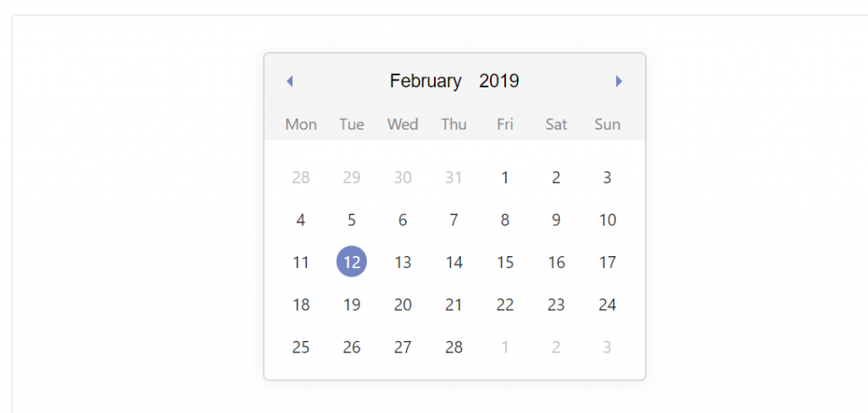This screenshot has height=413, width=868.
Task: Select Wednesday the 20th
Action: tap(403, 304)
